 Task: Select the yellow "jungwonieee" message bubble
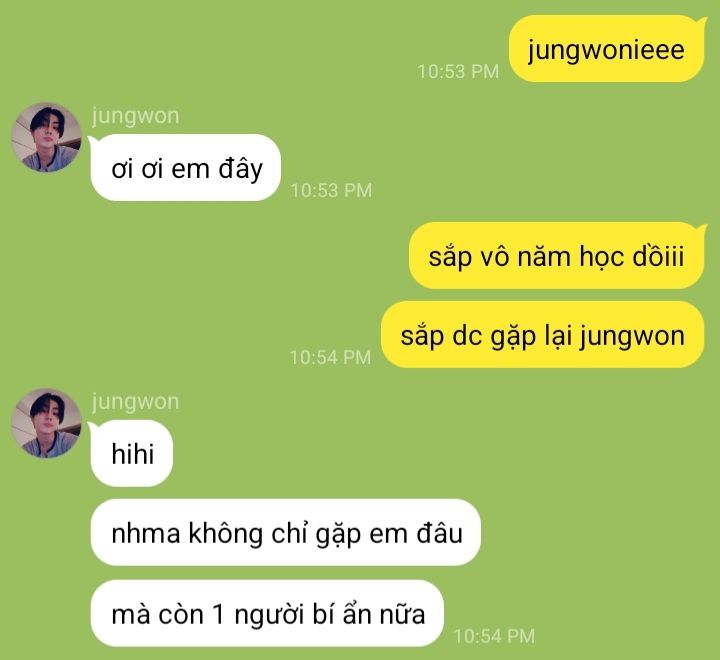(x=607, y=49)
